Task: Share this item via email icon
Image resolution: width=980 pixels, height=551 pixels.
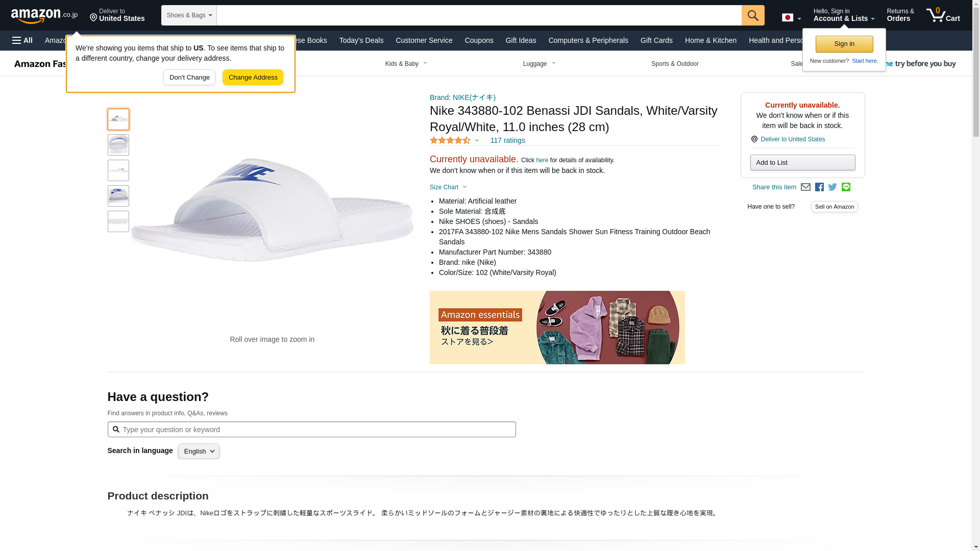Action: tap(805, 187)
